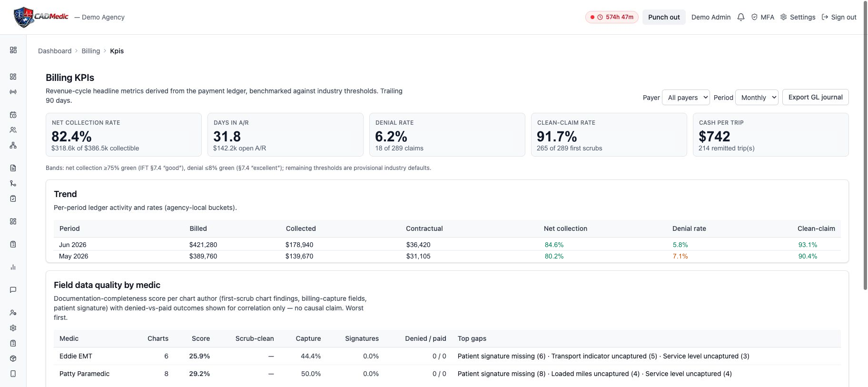Open the chat message sidebar icon
Screen dimensions: 868x387
pyautogui.click(x=13, y=290)
